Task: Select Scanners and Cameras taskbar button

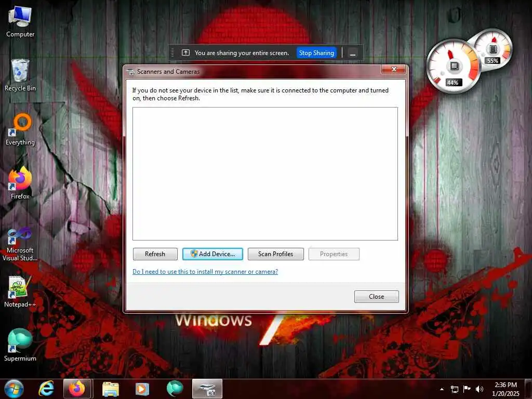Action: click(207, 389)
